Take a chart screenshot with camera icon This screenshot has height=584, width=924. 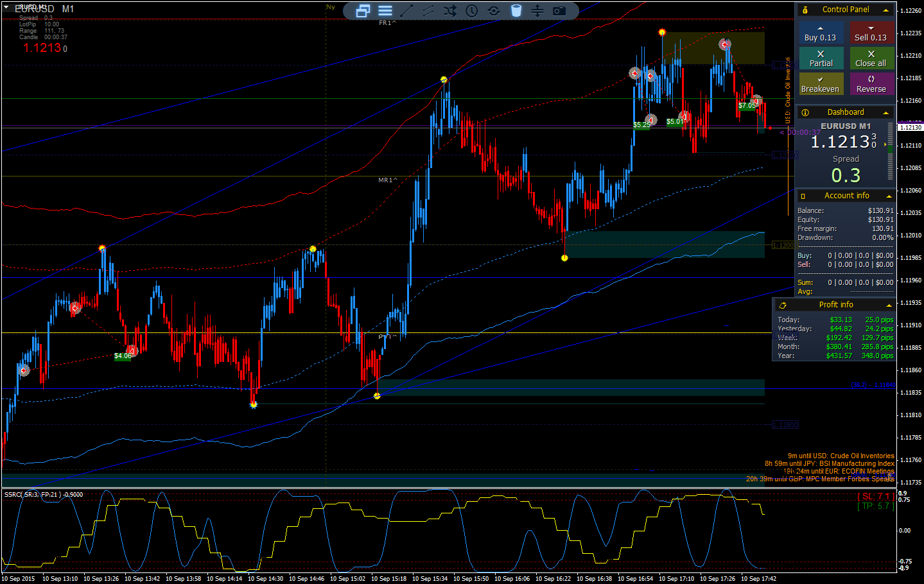click(x=559, y=11)
